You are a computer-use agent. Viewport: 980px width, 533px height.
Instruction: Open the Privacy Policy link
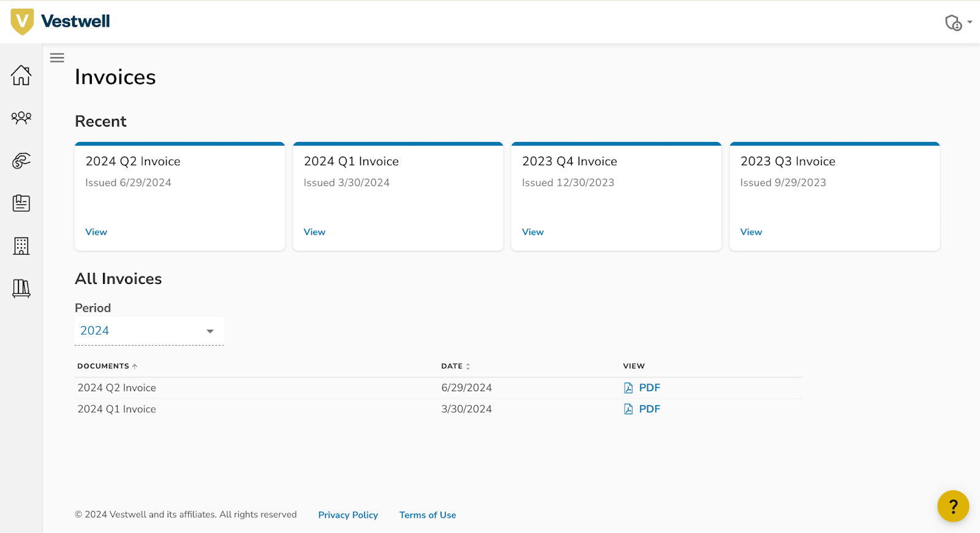pyautogui.click(x=348, y=515)
